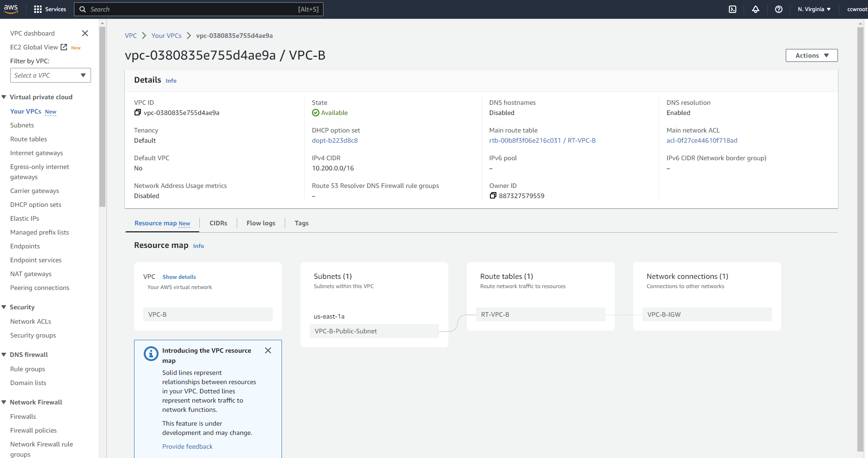Click Details Info link
The image size is (868, 458).
tap(171, 81)
